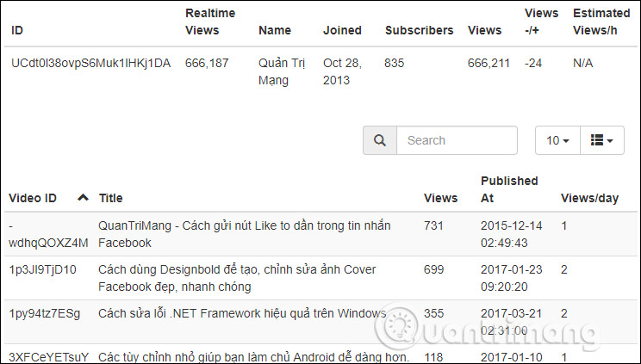Select publish date 2015-12-14 02:49:43

coord(512,235)
